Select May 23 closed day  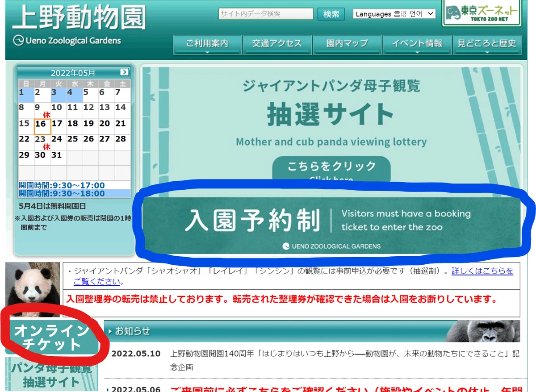click(x=42, y=143)
